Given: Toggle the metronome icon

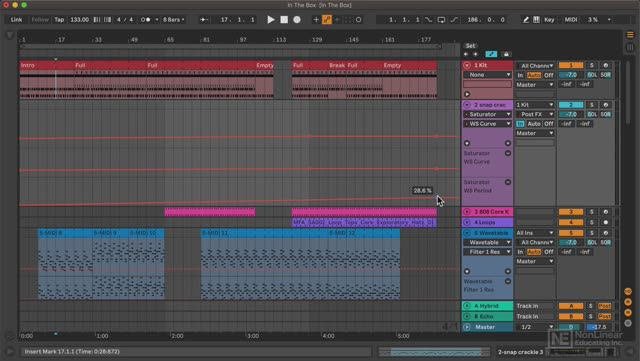Looking at the screenshot, I should click(x=146, y=20).
